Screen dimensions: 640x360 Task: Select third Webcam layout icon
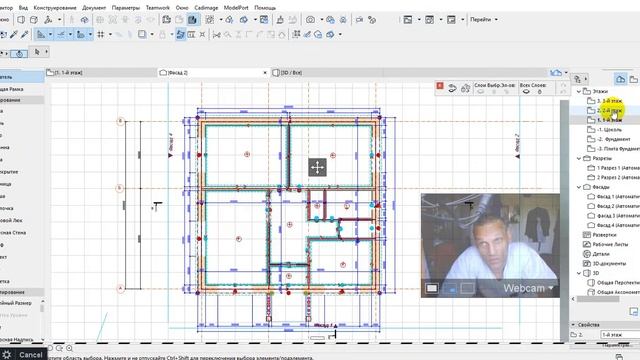tap(467, 288)
